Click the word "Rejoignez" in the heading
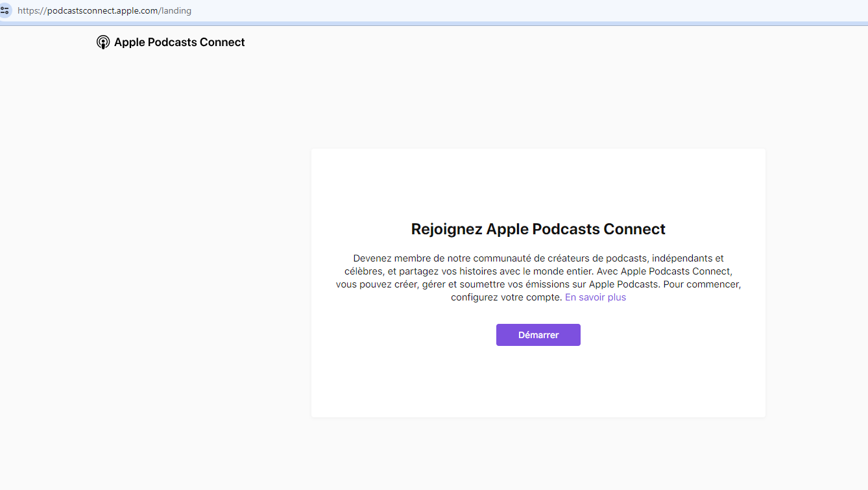The width and height of the screenshot is (868, 490). coord(446,229)
